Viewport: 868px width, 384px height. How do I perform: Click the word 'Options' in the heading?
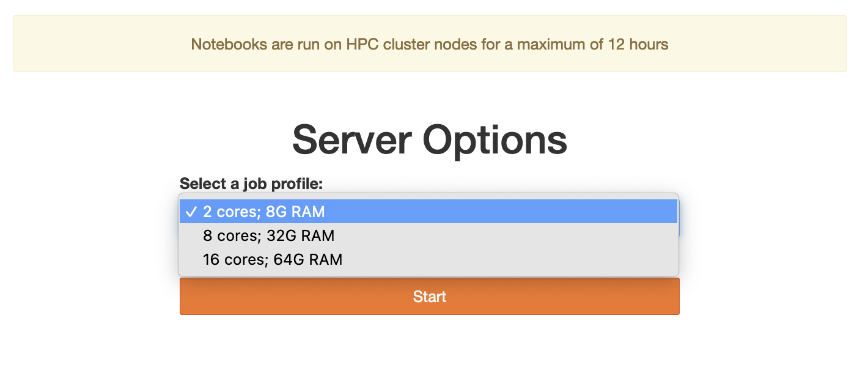495,139
